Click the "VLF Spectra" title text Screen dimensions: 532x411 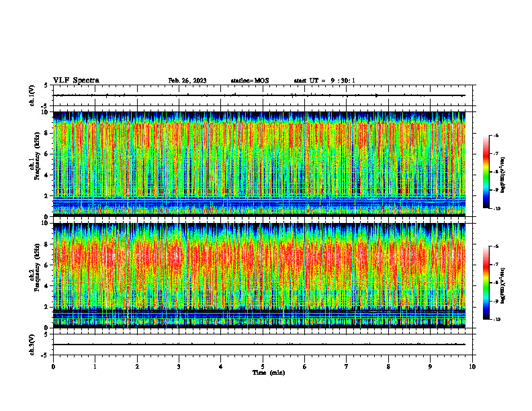click(x=76, y=81)
